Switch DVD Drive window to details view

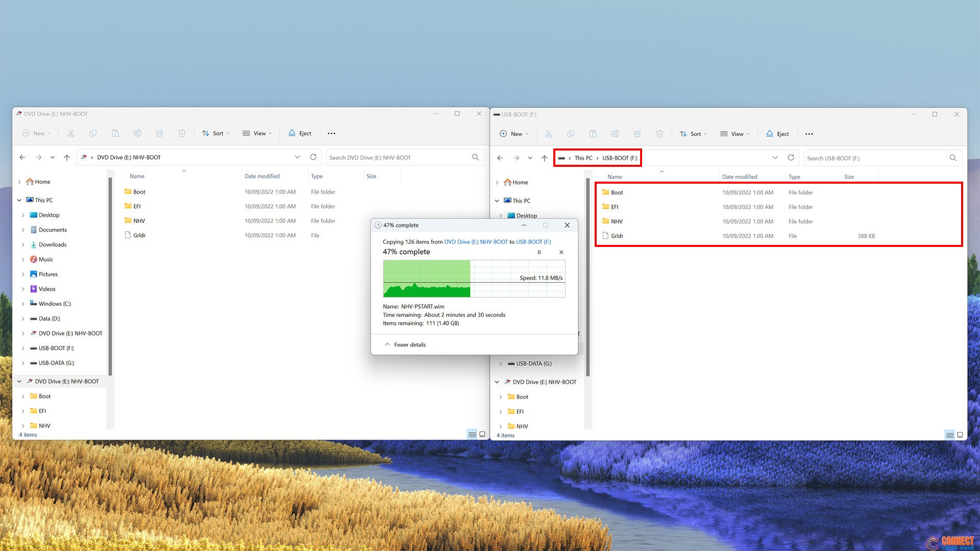click(x=472, y=435)
